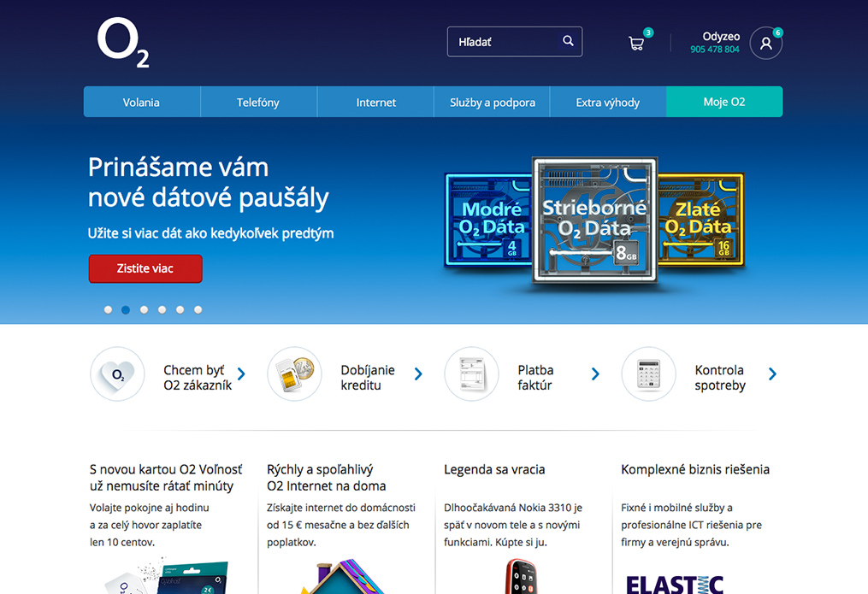This screenshot has height=594, width=868.
Task: Click the red Zistite viac button
Action: pos(145,268)
